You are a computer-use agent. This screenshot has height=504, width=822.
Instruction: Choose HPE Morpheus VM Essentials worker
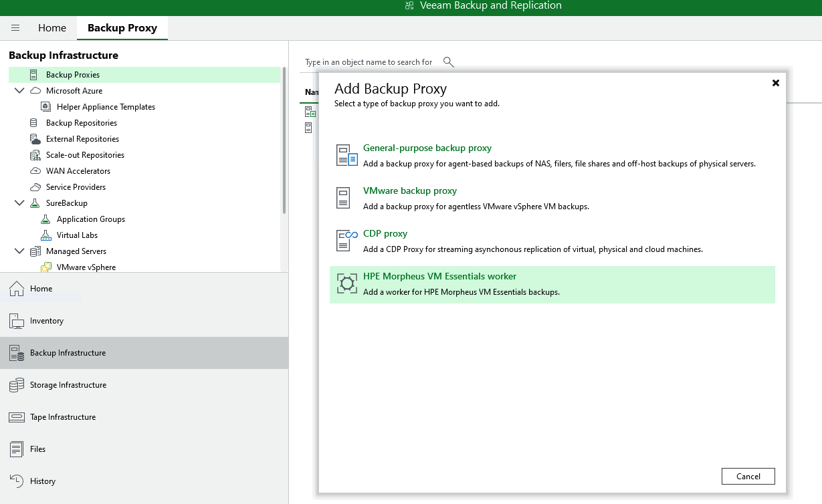click(552, 284)
